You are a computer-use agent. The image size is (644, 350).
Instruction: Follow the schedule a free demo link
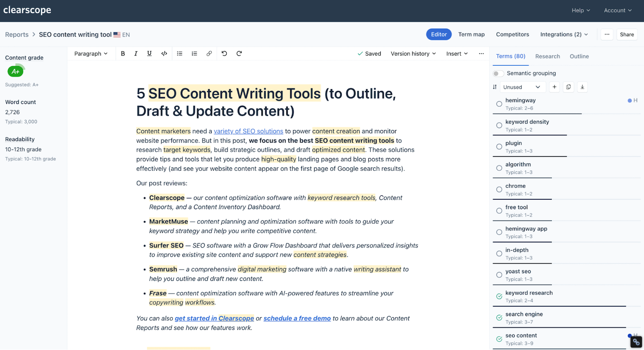coord(297,318)
